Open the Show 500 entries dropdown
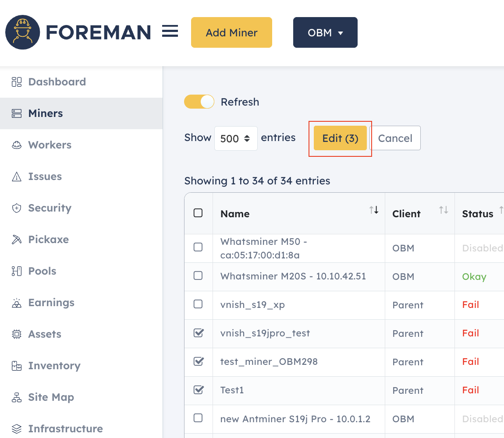The height and width of the screenshot is (438, 504). (x=236, y=138)
